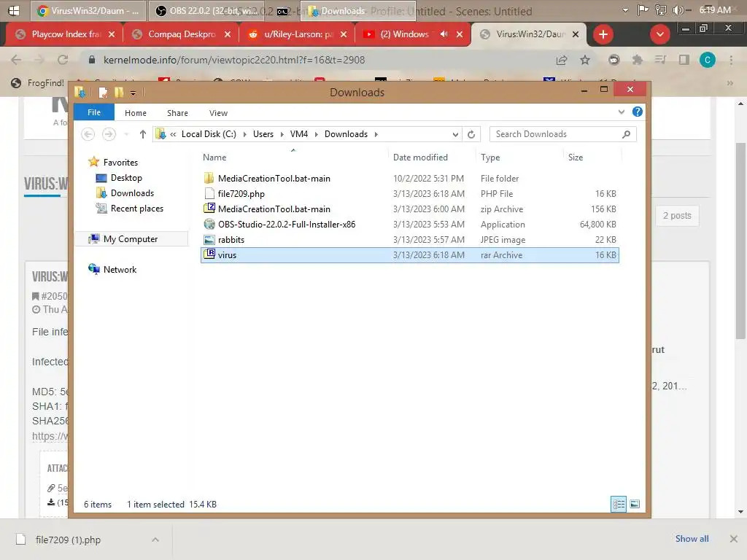Screen dimensions: 747x560
Task: Select the MediaCreationTool.bat-main folder
Action: click(410, 178)
